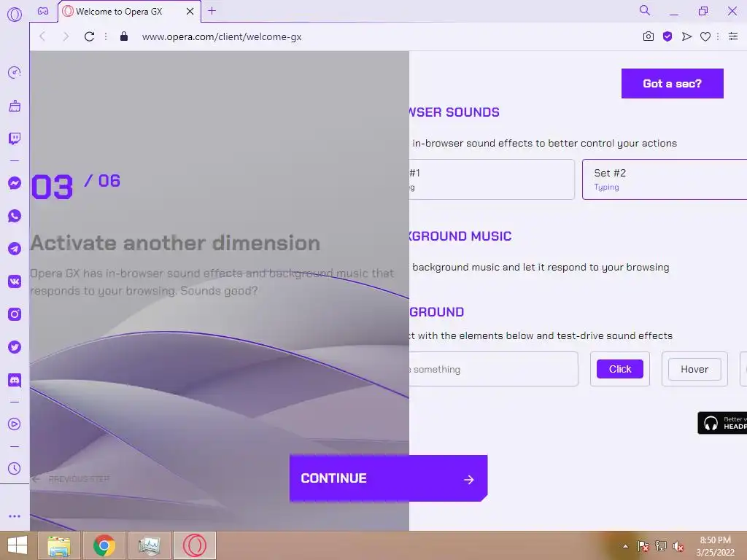747x560 pixels.
Task: Open My Flow send icon
Action: coord(686,36)
